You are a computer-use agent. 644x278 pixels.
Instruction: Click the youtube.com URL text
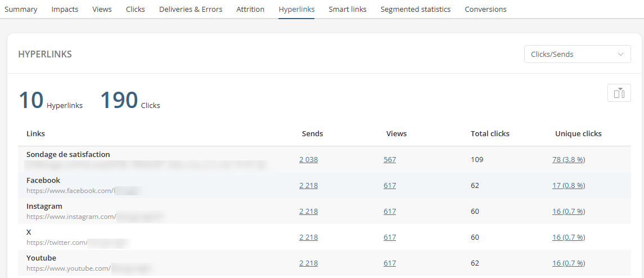coord(69,268)
